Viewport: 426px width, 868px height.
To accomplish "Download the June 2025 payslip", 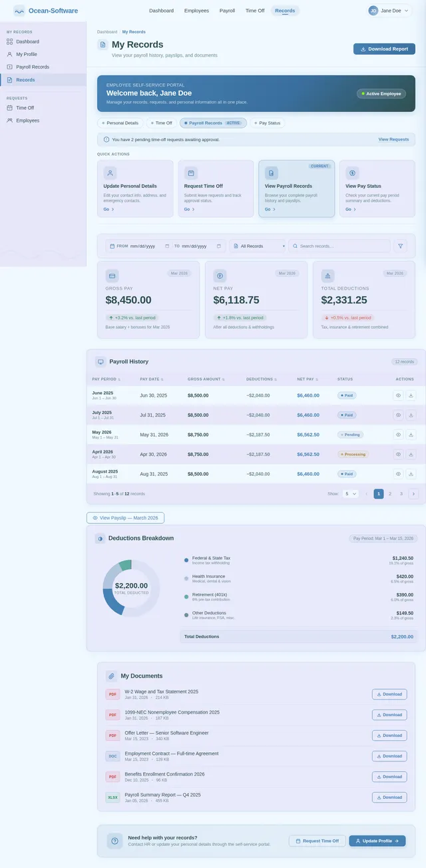I will (x=411, y=395).
